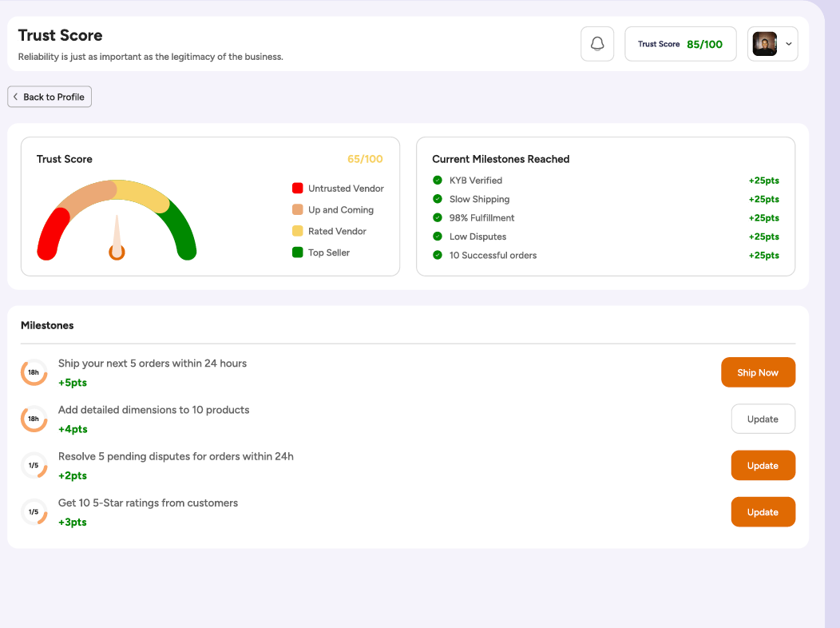The height and width of the screenshot is (628, 840).
Task: Click the Low Disputes green check icon
Action: click(x=438, y=236)
